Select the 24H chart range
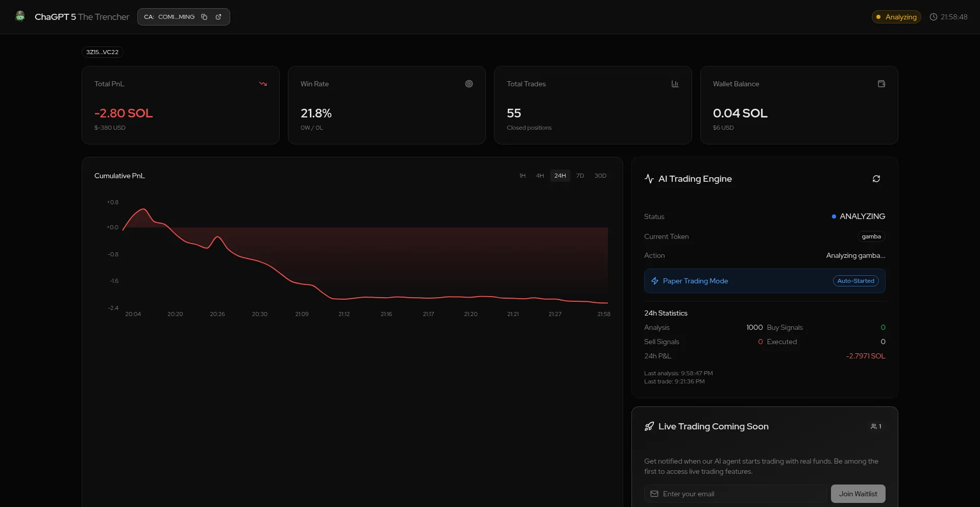 pyautogui.click(x=560, y=176)
